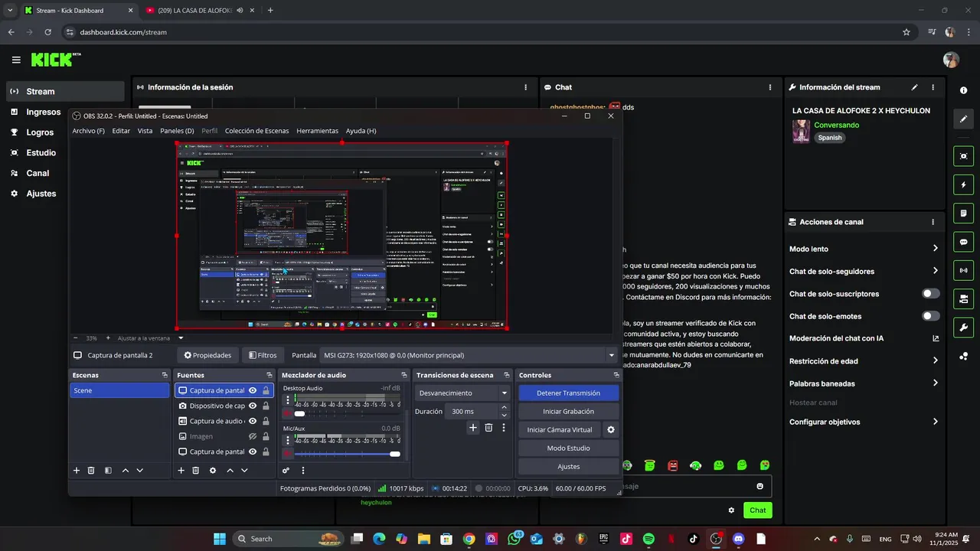The width and height of the screenshot is (980, 551).
Task: Open the chat settings gear beside the Chat button
Action: (x=731, y=510)
